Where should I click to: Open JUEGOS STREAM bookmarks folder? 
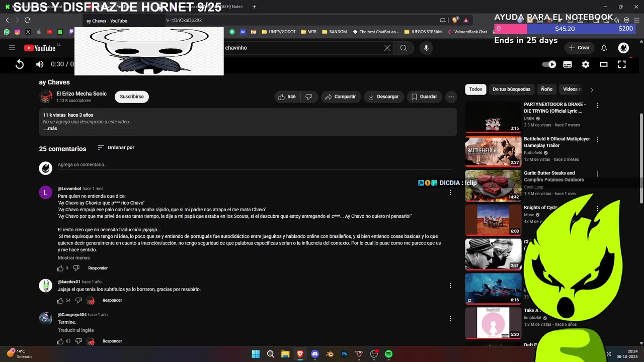pos(422,32)
